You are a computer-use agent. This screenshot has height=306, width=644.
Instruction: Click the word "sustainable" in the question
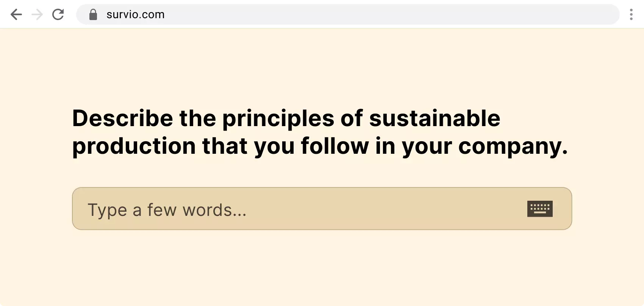435,118
